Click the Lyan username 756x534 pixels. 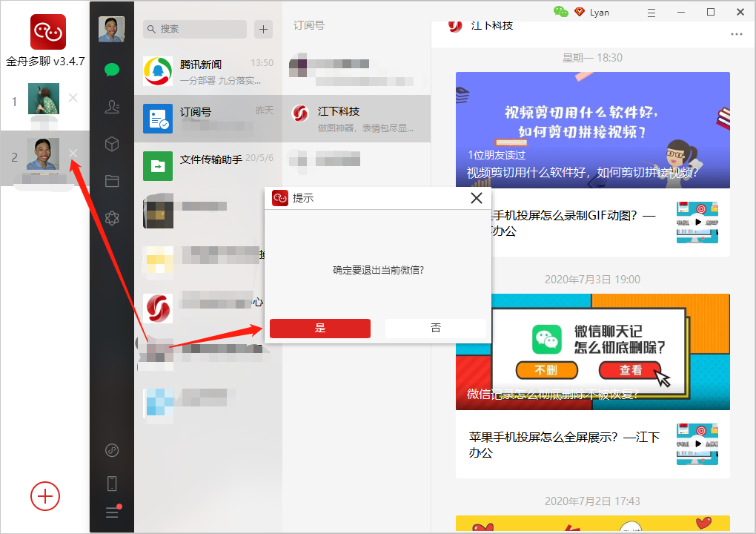coord(600,13)
